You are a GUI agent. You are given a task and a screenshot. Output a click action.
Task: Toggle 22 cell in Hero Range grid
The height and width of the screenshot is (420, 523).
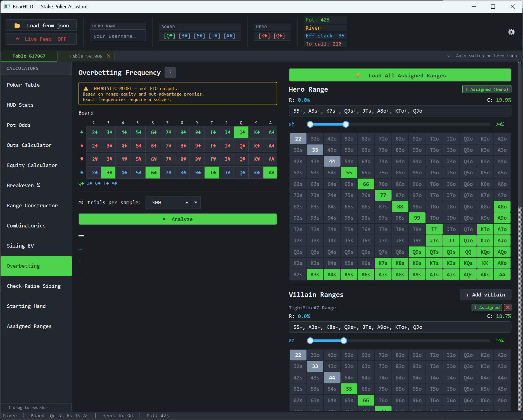(298, 139)
